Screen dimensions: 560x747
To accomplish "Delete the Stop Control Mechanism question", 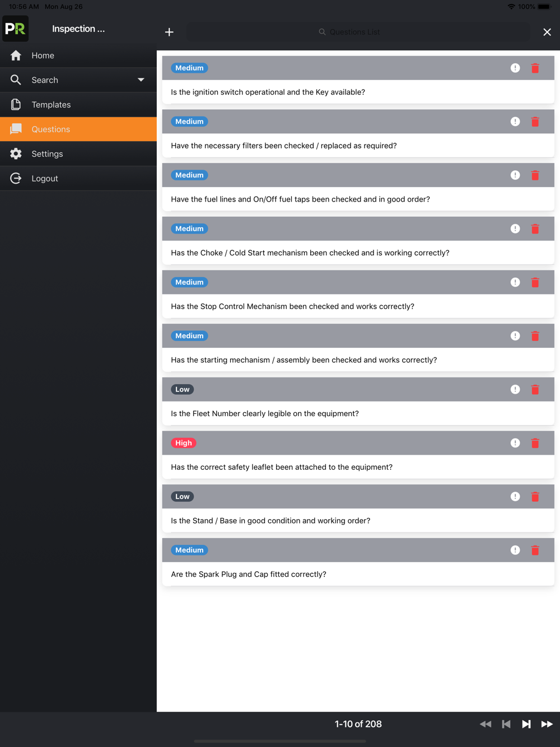I will point(535,282).
